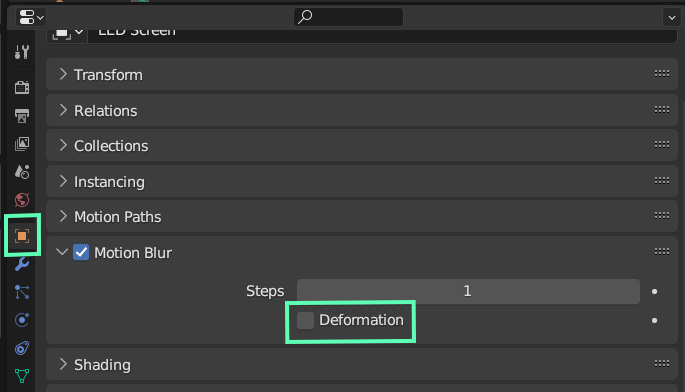Select the Object properties tab
Image resolution: width=685 pixels, height=392 pixels.
click(22, 236)
